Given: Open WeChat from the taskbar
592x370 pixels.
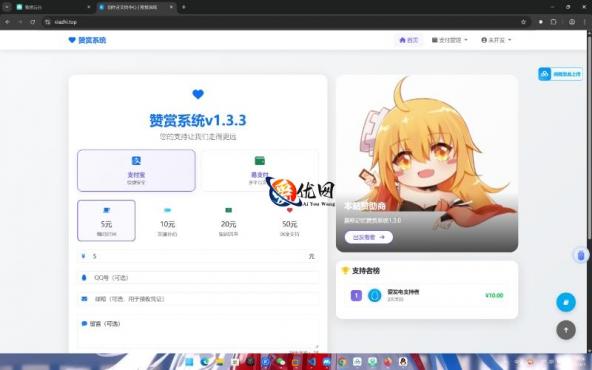Looking at the screenshot, I should pos(281,362).
